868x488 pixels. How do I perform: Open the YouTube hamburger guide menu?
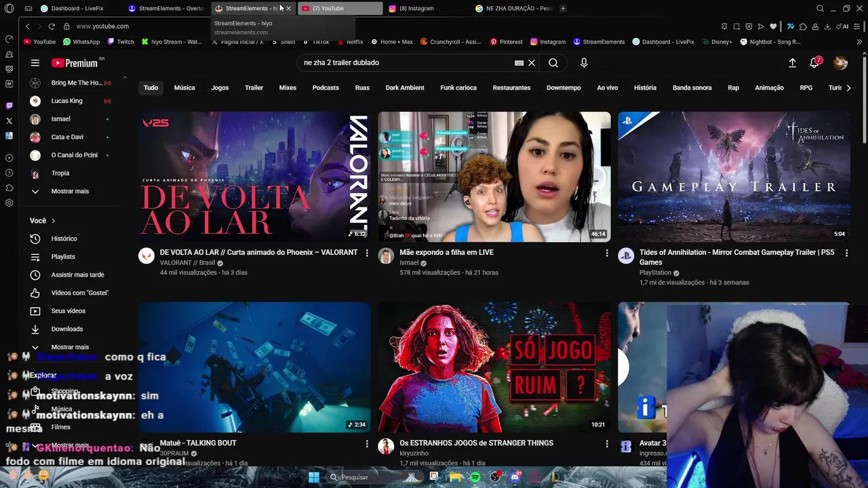pyautogui.click(x=35, y=63)
